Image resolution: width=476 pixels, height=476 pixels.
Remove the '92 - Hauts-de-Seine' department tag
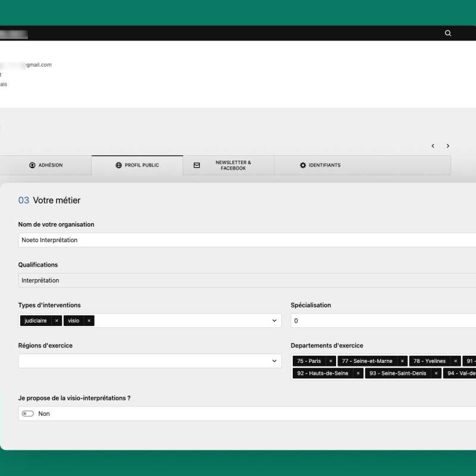pyautogui.click(x=358, y=373)
